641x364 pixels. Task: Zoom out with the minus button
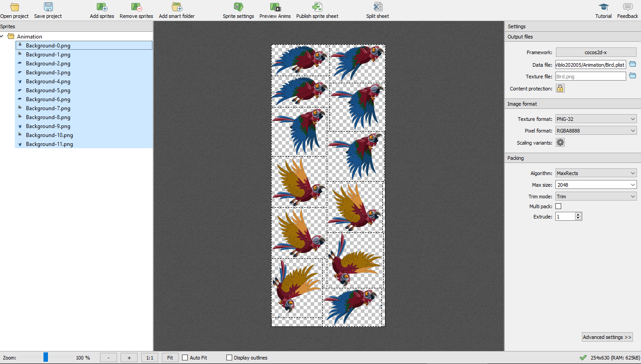pos(108,358)
